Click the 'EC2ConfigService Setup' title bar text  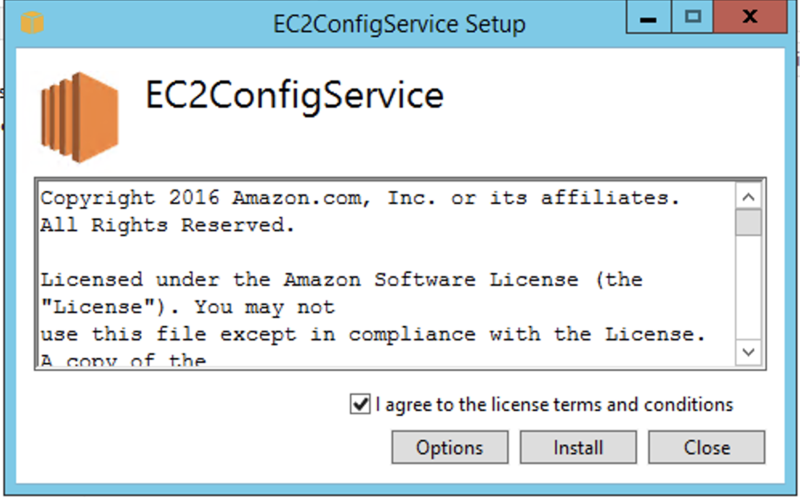click(399, 23)
